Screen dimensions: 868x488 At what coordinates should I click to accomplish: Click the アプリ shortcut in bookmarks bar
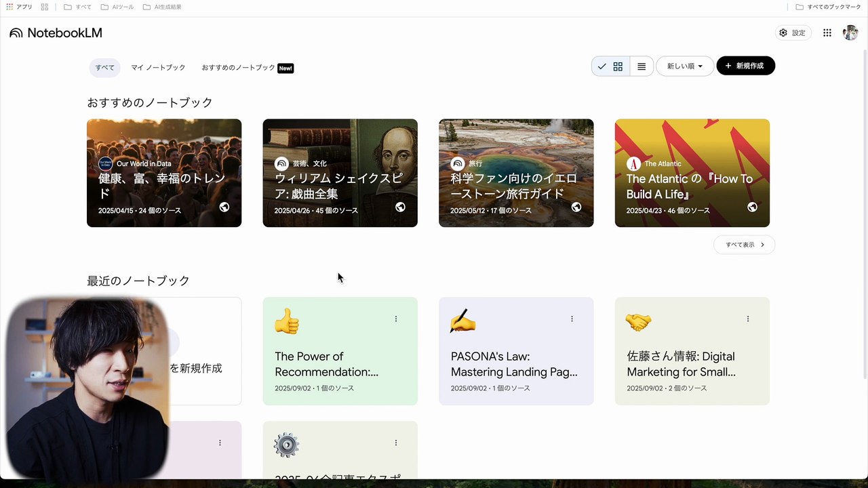click(x=19, y=7)
